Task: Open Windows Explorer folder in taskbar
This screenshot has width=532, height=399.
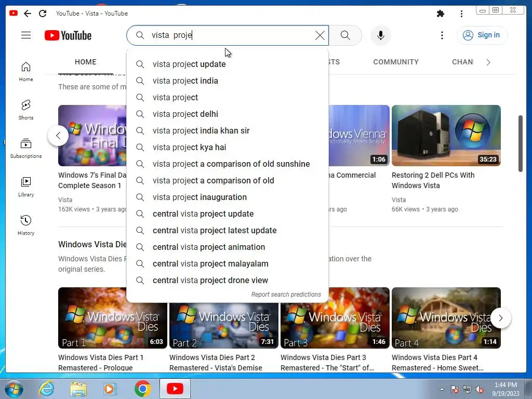Action: point(78,389)
